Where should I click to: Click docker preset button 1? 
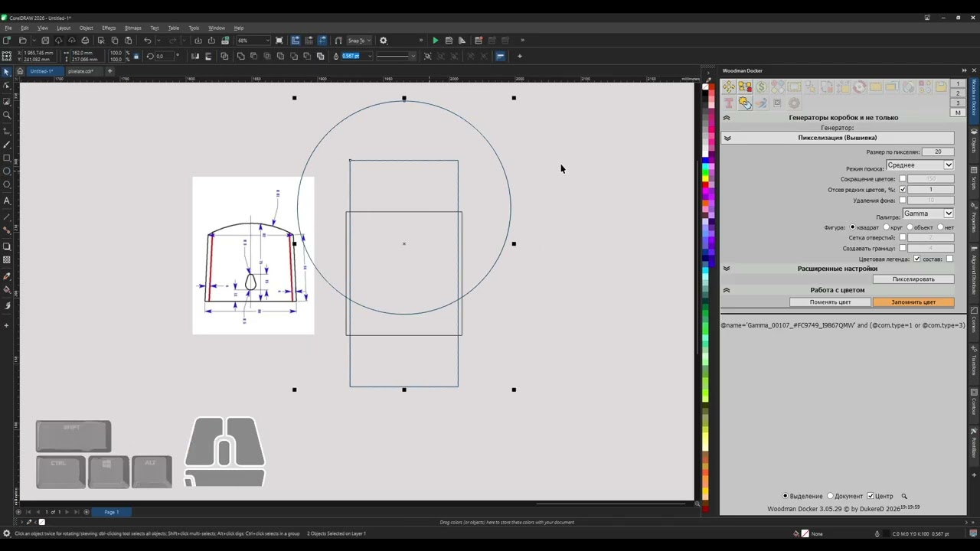[x=958, y=83]
